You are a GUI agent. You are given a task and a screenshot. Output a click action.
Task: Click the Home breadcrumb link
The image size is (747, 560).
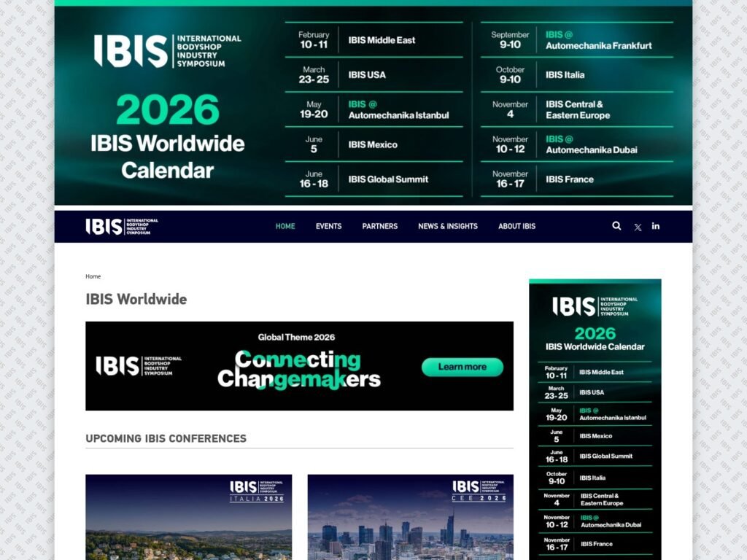(x=93, y=276)
